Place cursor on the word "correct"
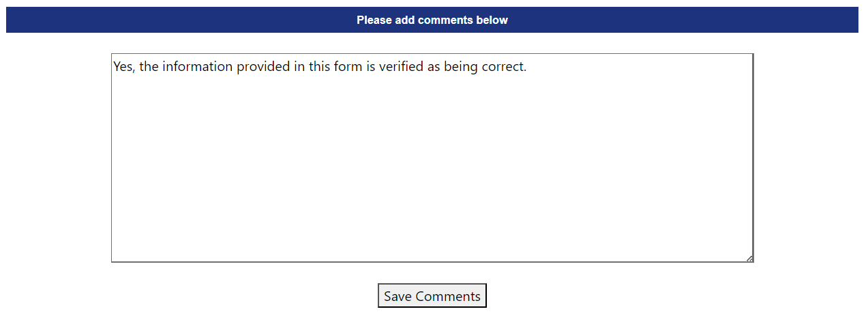 (503, 68)
